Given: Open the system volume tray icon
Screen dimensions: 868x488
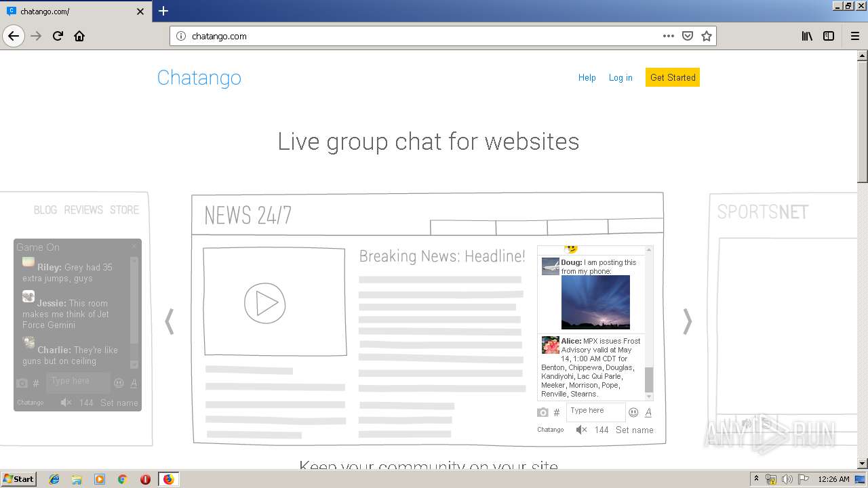Looking at the screenshot, I should pos(787,479).
